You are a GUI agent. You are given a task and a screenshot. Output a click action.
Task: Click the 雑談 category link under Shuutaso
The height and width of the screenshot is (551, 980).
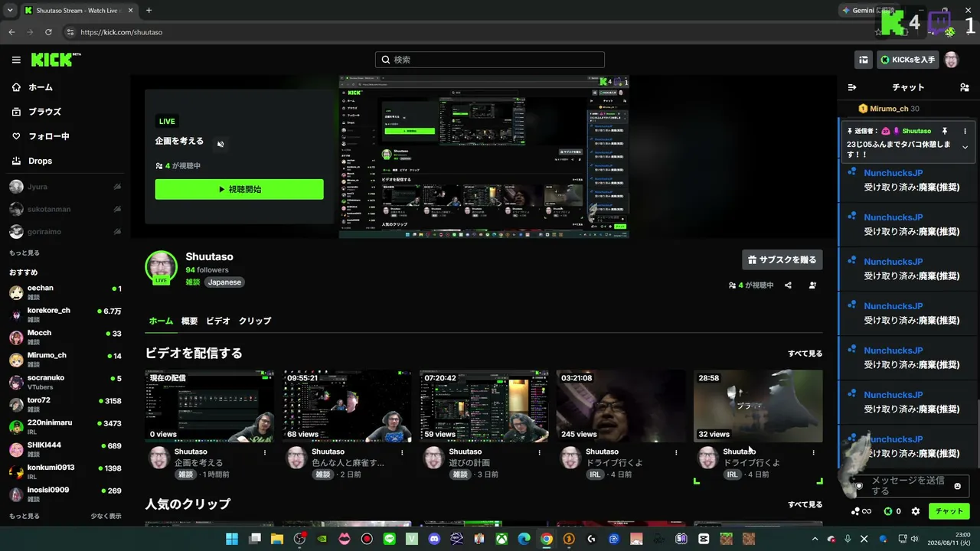point(193,282)
